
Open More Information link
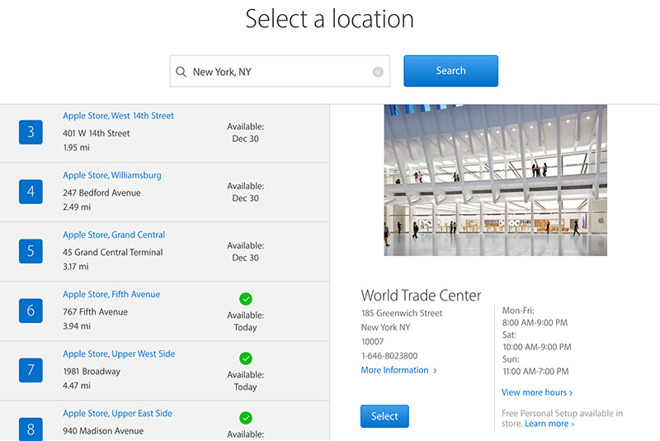399,370
